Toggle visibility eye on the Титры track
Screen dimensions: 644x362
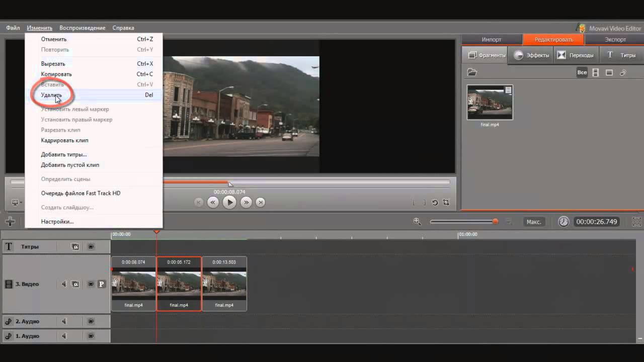[91, 247]
